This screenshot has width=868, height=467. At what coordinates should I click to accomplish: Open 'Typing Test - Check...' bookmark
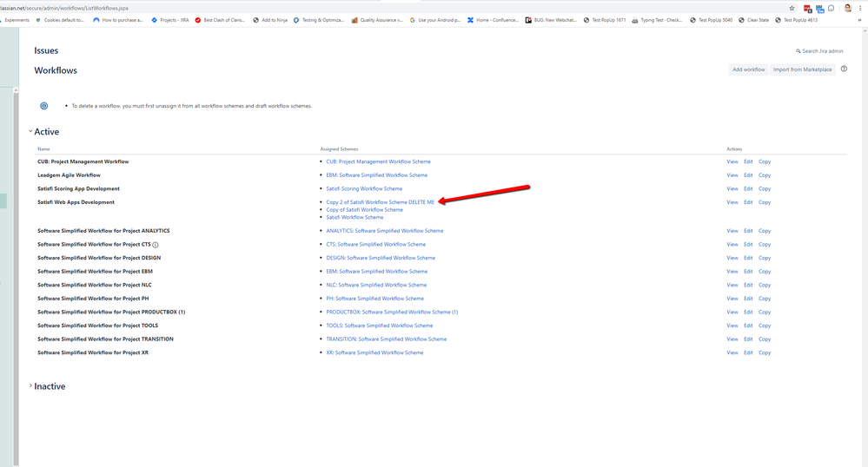click(x=657, y=20)
